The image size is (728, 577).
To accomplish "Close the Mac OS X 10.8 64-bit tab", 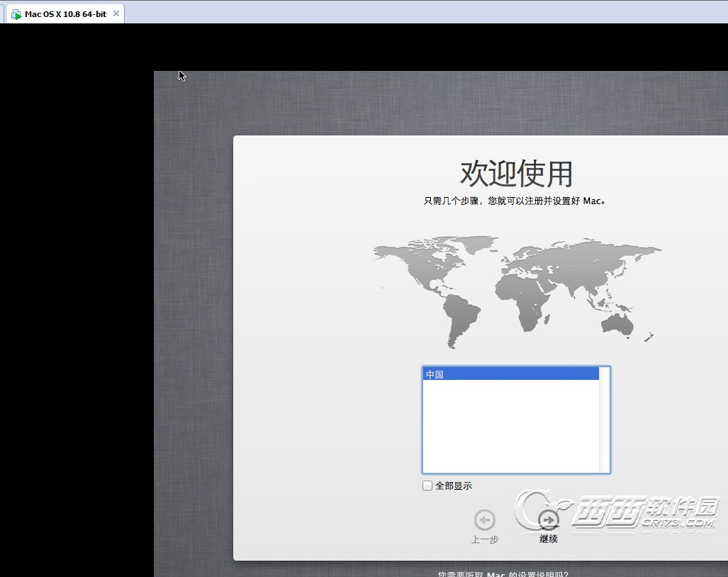I will 116,13.
